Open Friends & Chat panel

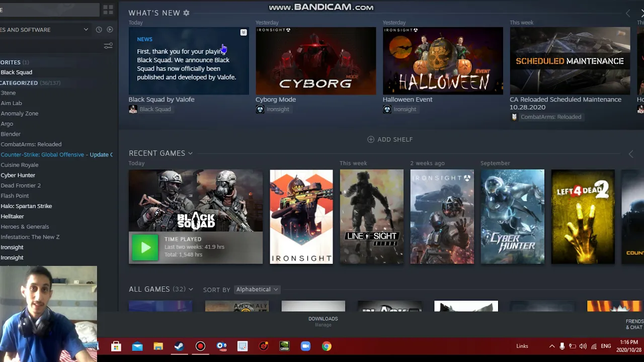(x=634, y=324)
